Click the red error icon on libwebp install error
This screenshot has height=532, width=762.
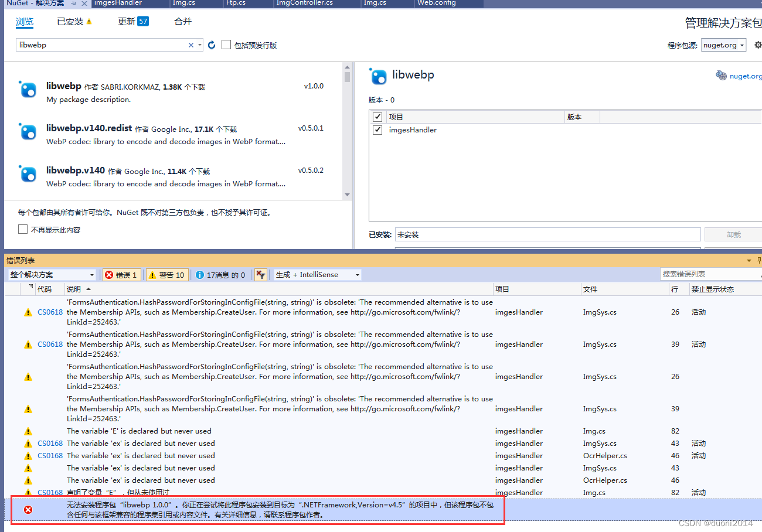[28, 510]
